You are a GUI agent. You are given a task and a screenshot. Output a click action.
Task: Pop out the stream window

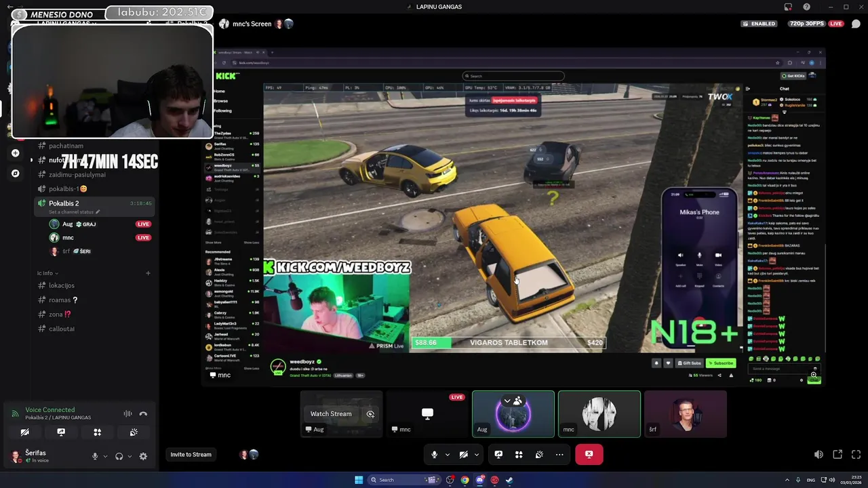pos(837,454)
